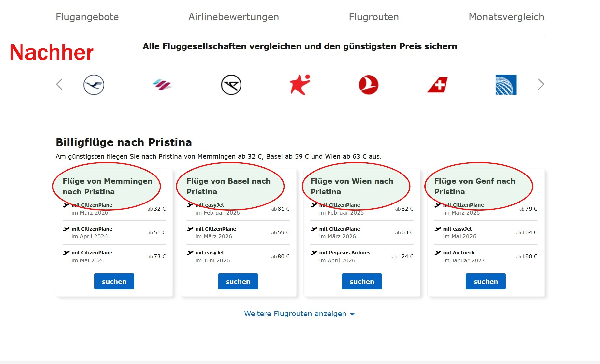Select the Eurowings airline logo

tap(162, 85)
